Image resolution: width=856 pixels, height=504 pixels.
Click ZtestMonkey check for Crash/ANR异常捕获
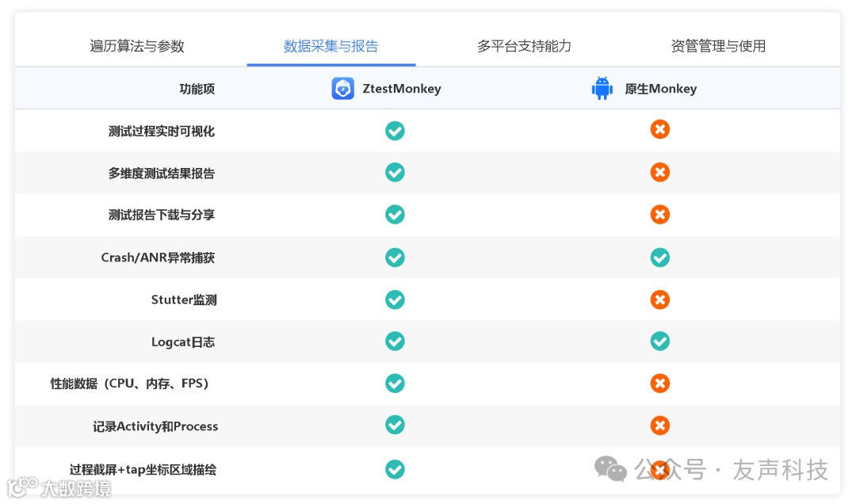click(395, 258)
